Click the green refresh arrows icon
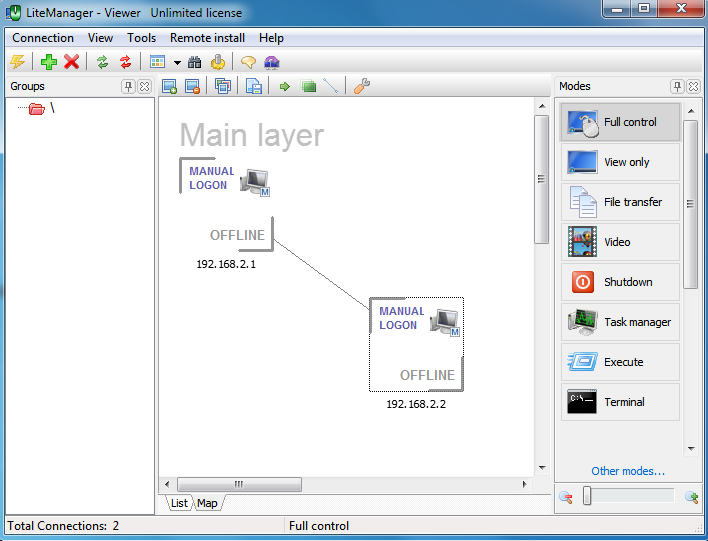The height and width of the screenshot is (541, 708). coord(102,62)
